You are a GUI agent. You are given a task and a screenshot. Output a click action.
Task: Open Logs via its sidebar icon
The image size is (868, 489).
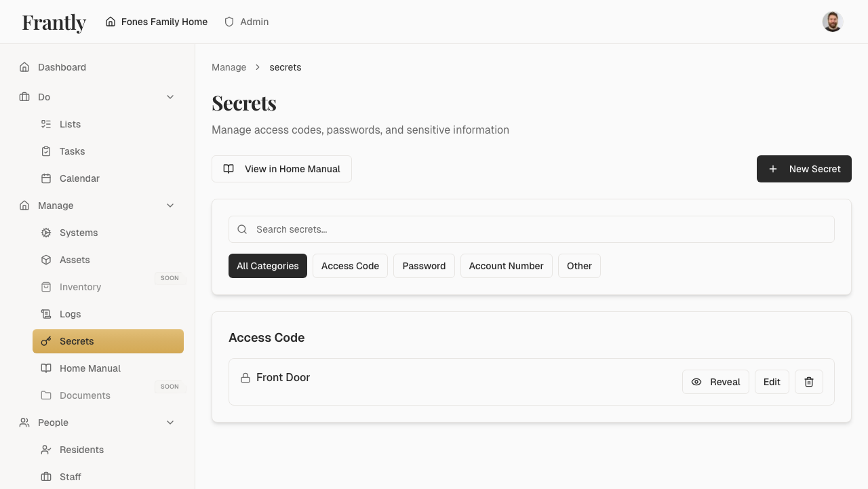coord(47,314)
